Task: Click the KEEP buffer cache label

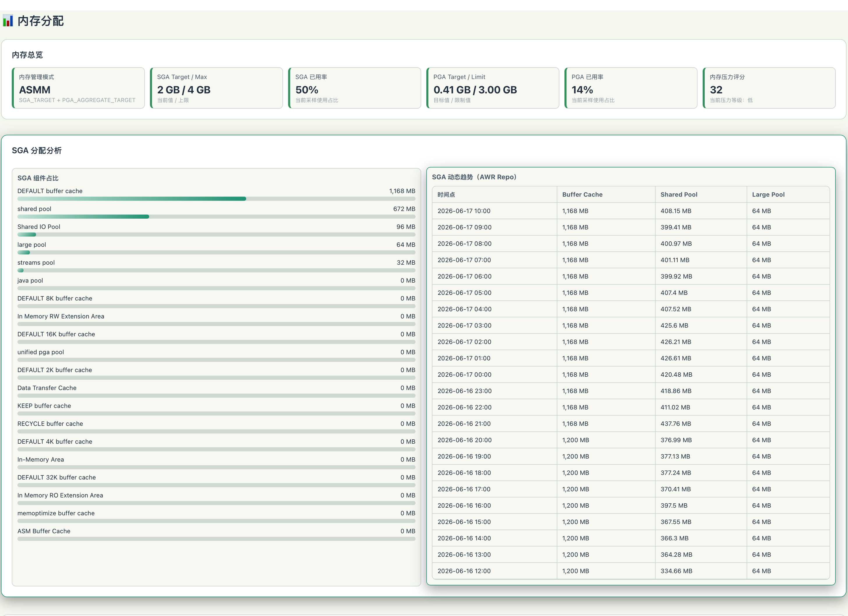Action: 44,406
